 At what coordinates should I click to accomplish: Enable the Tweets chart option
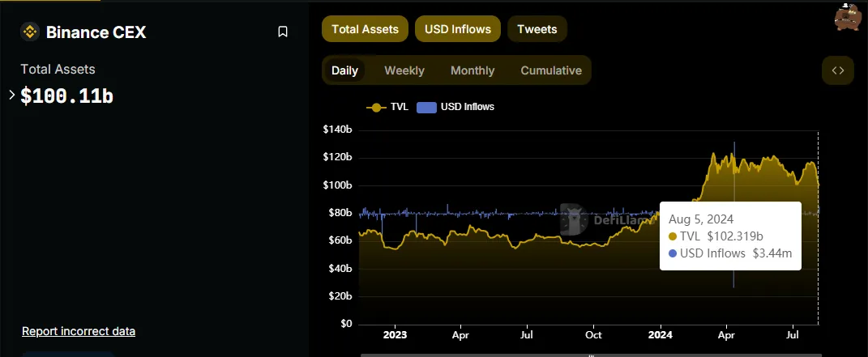[x=537, y=29]
